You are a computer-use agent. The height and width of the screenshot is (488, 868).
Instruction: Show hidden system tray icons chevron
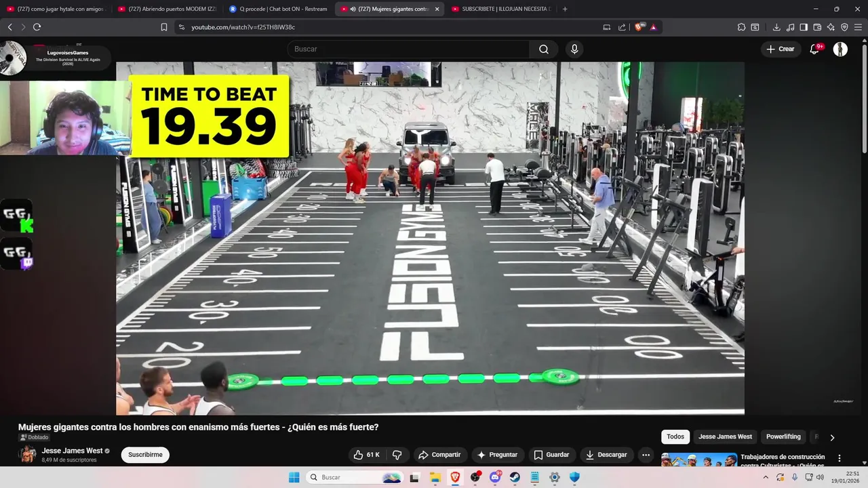click(766, 477)
